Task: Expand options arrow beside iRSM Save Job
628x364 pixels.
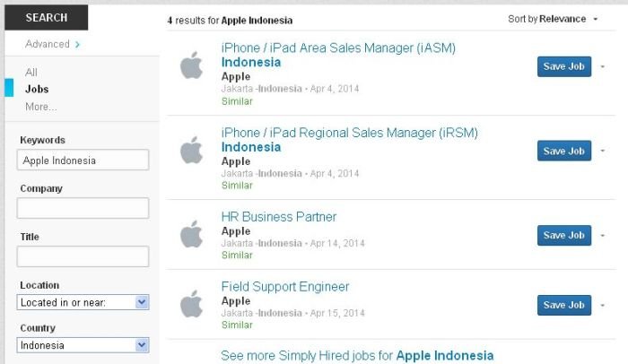Action: 602,151
